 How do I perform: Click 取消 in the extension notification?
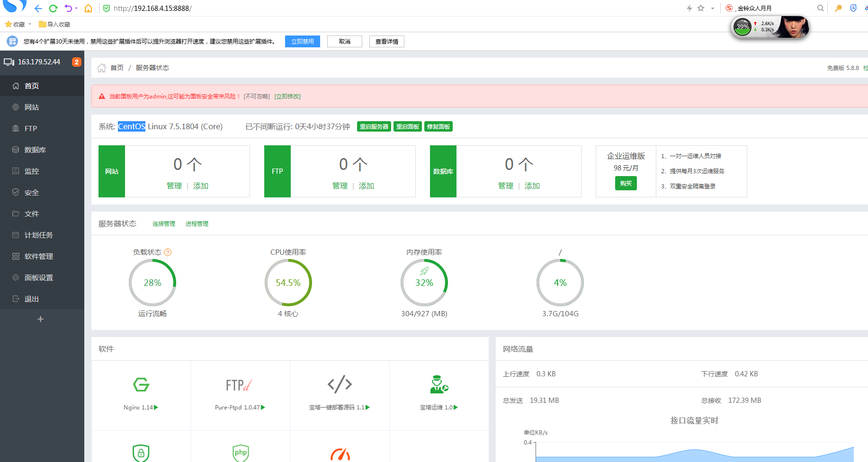coord(345,42)
